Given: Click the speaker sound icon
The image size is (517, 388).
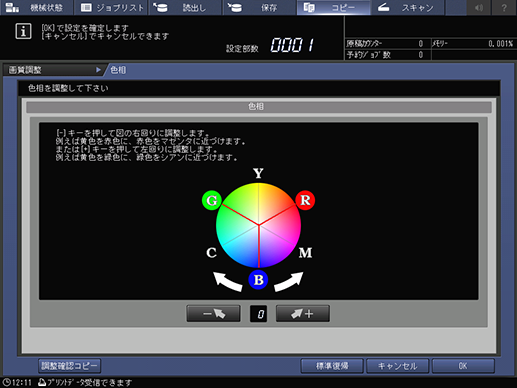Looking at the screenshot, I should [x=479, y=7].
